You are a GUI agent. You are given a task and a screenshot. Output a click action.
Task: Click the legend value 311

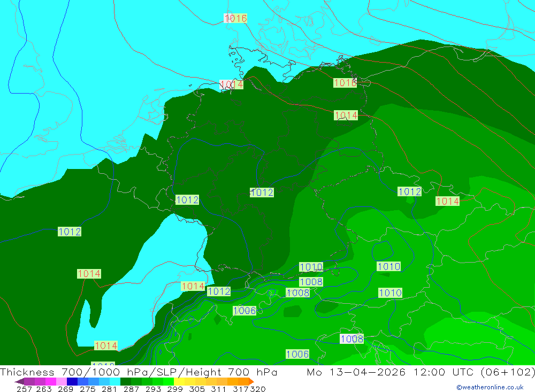[x=218, y=389]
